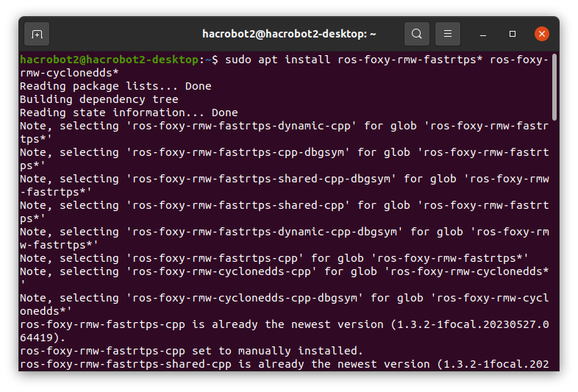Click 'ros-foxy-rmw-fastrtps-cpp is already the newest version' line
578x392 pixels.
click(x=284, y=324)
